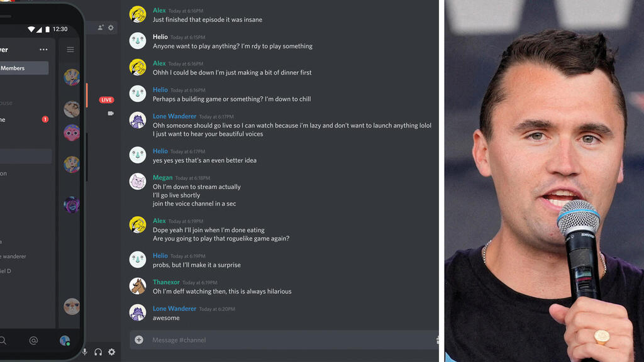Click the add member invite icon
This screenshot has width=644, height=362.
click(x=101, y=28)
